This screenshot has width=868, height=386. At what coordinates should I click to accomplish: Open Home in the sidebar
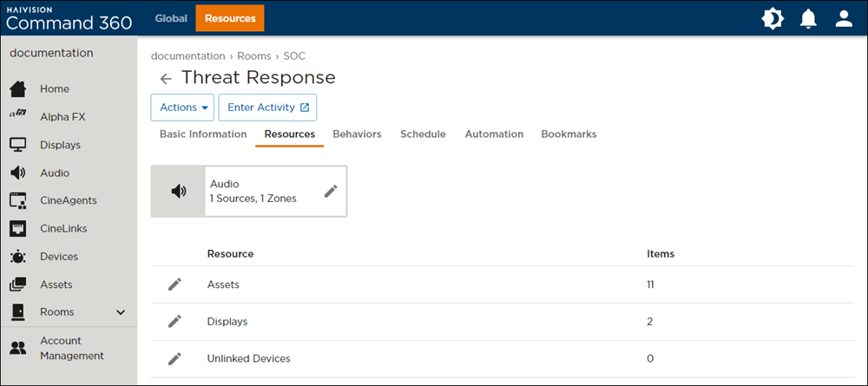54,88
